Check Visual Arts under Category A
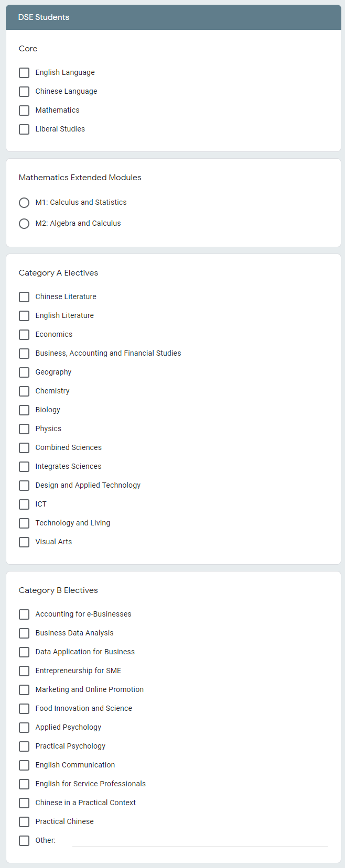 24,542
